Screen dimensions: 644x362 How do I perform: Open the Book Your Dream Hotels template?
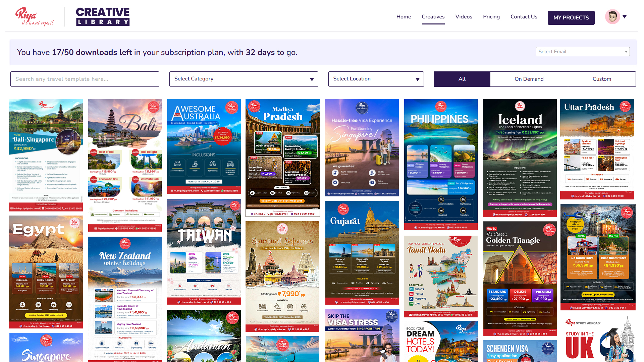tap(441, 342)
